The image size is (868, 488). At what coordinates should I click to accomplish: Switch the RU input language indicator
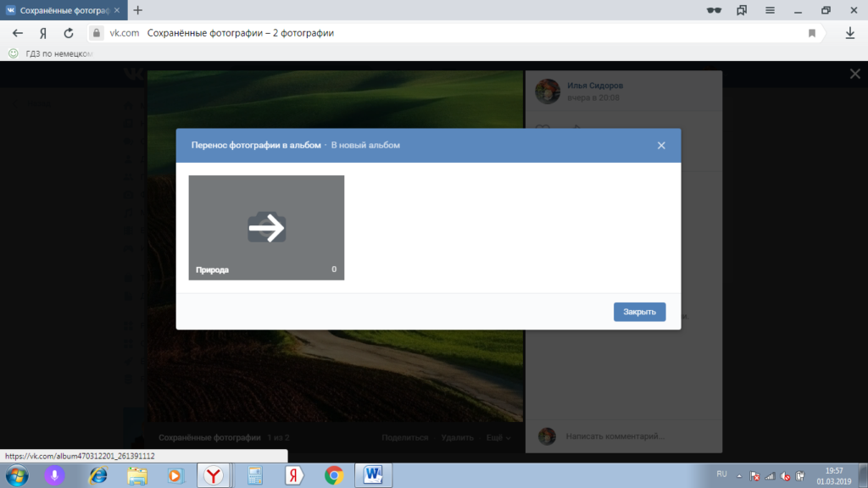coord(721,474)
